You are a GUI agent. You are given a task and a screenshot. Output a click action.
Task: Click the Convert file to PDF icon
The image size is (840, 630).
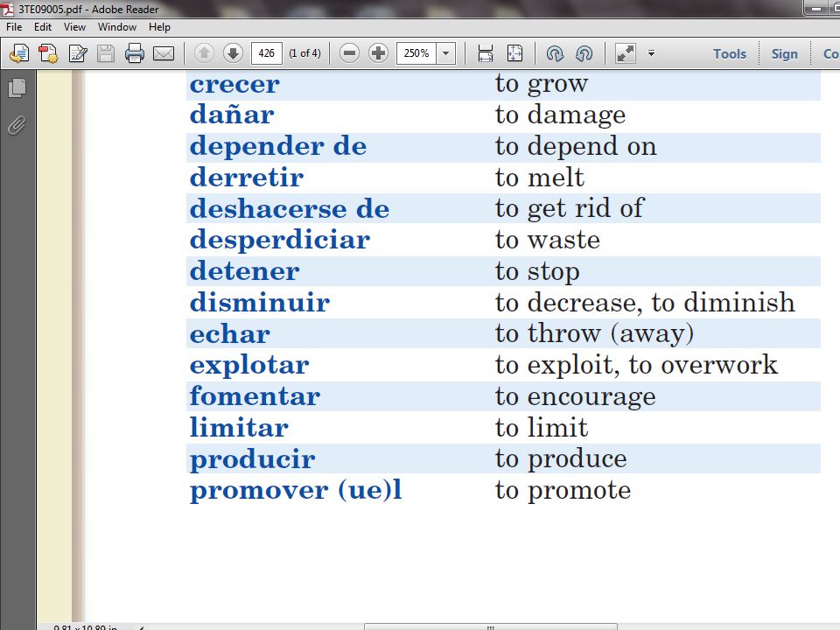tap(49, 53)
